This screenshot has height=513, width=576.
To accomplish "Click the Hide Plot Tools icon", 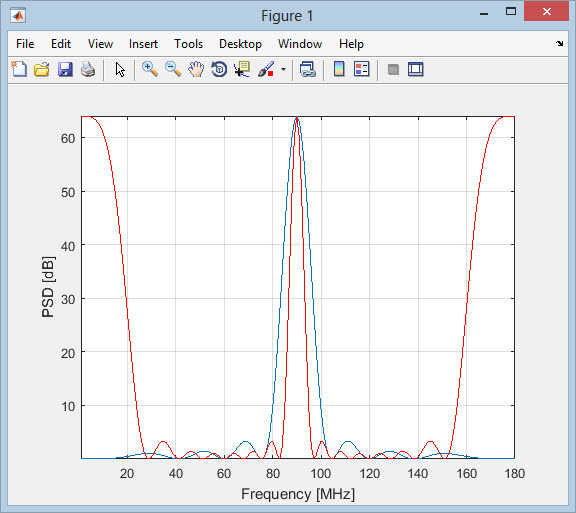I will [393, 69].
